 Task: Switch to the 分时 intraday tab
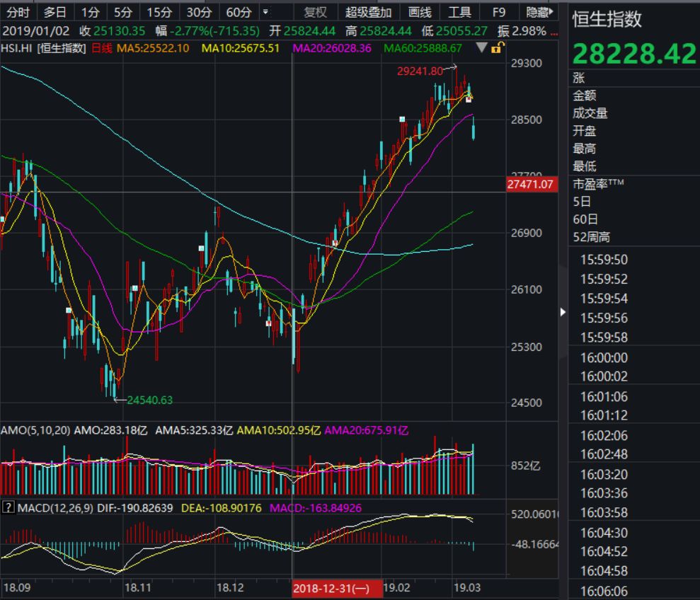click(x=18, y=13)
